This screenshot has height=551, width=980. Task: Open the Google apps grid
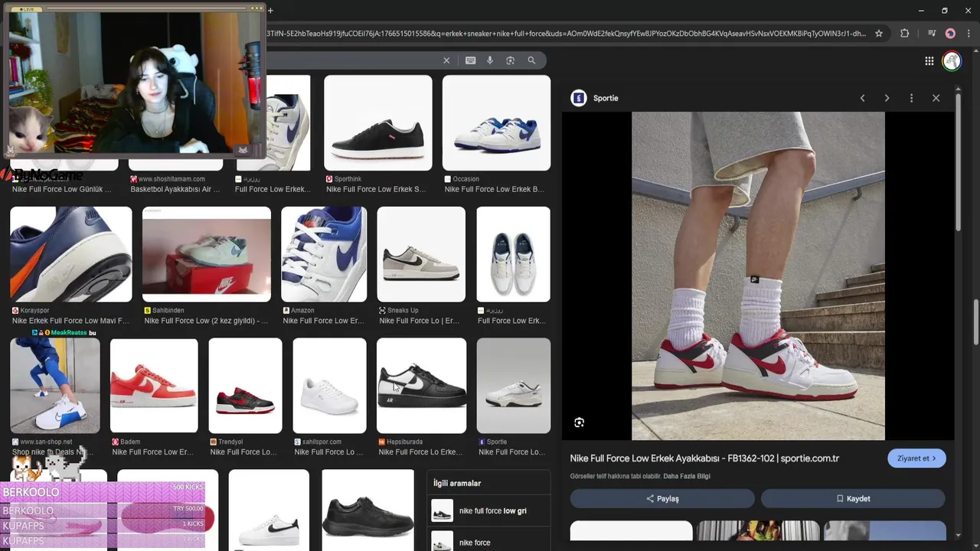[929, 61]
